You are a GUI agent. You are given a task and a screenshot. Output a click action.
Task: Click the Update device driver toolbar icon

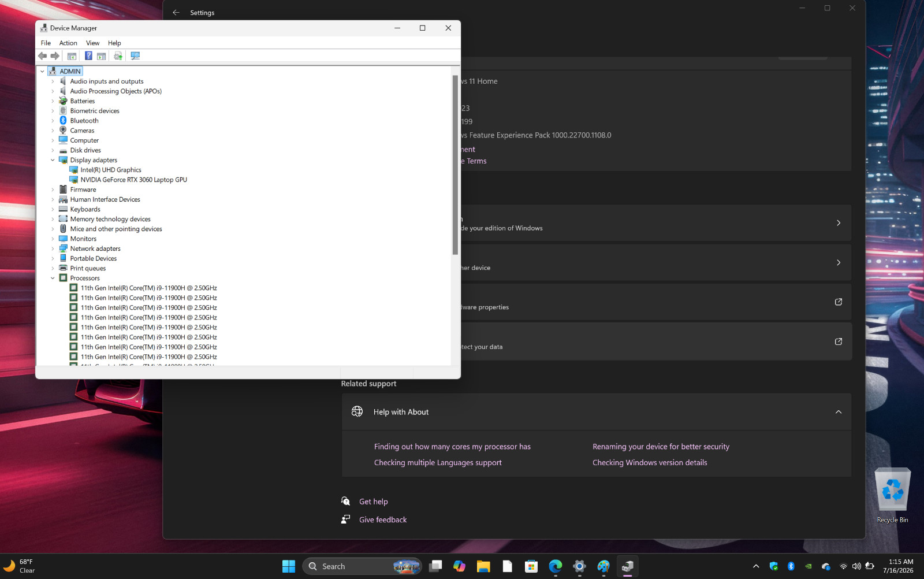tap(118, 56)
